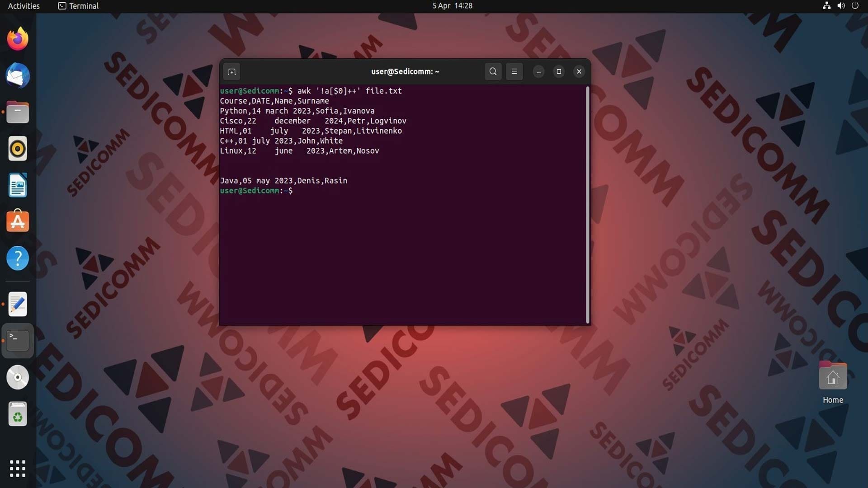Open the Text Editor dock icon

coord(18,304)
